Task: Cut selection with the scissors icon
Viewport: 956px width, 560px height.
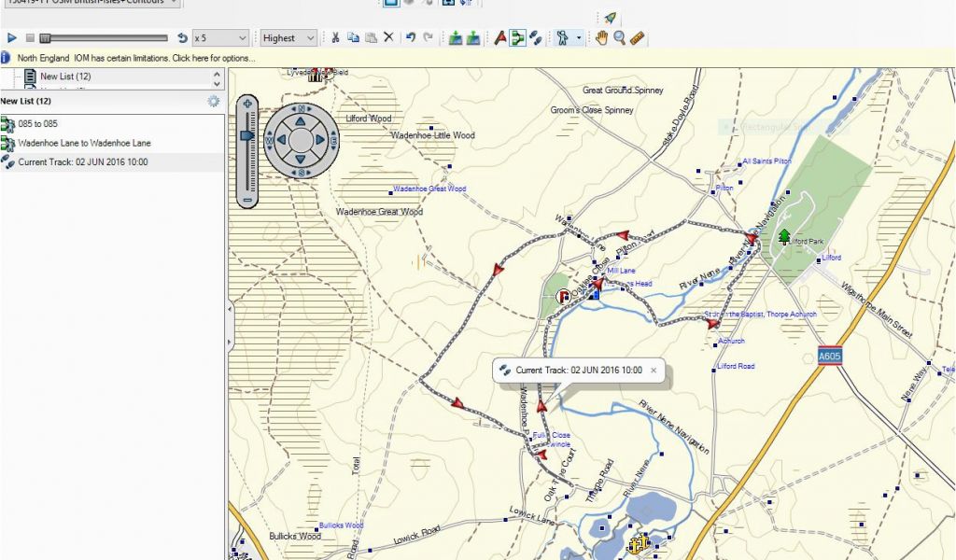Action: point(335,37)
